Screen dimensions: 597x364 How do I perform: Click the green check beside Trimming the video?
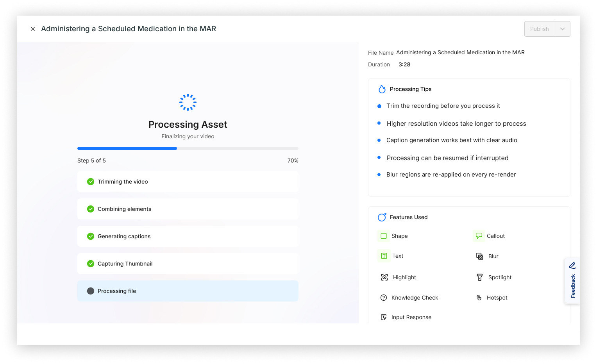91,182
